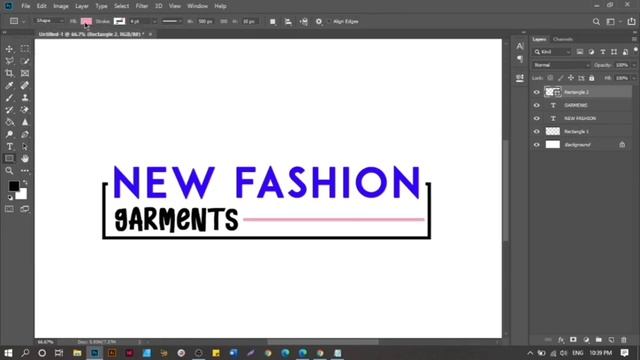Select the Lasso tool

point(9,61)
